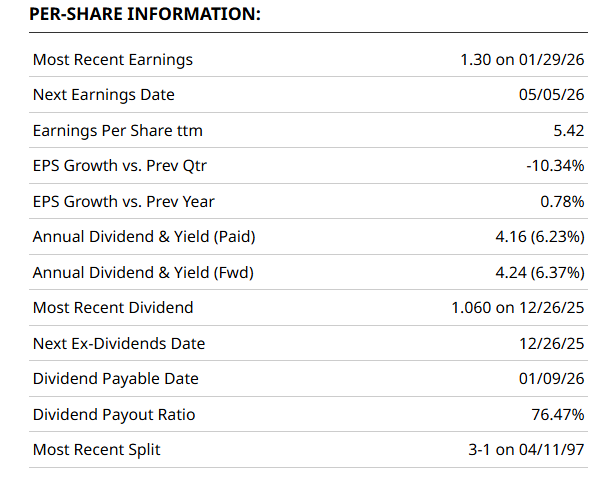The image size is (612, 486).
Task: Click the 76.47% payout ratio value
Action: [558, 414]
